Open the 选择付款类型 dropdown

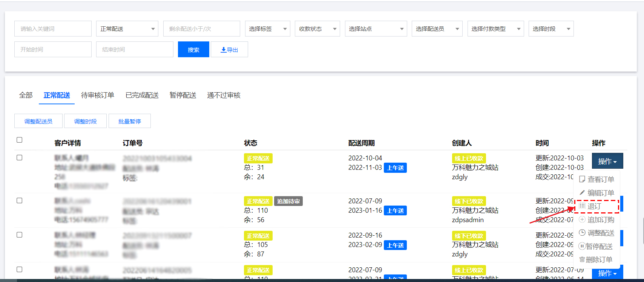[x=495, y=29]
